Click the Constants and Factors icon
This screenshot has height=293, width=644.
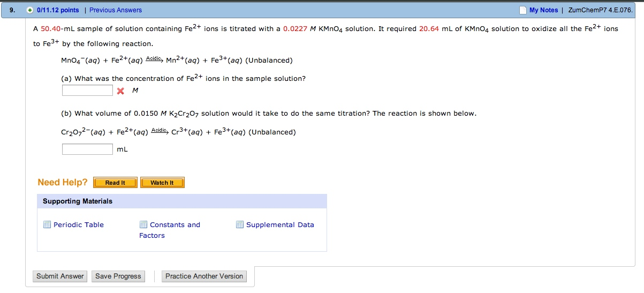143,224
